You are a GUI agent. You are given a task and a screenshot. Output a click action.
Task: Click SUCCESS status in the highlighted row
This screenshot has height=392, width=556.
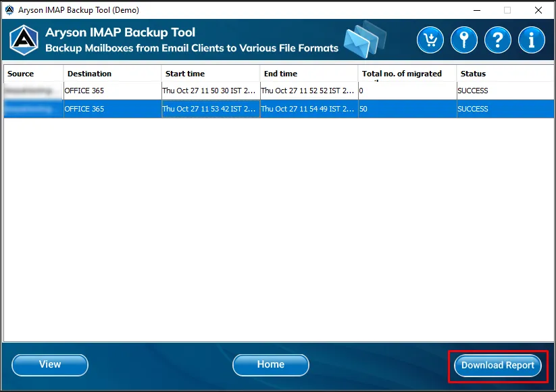tap(505, 109)
